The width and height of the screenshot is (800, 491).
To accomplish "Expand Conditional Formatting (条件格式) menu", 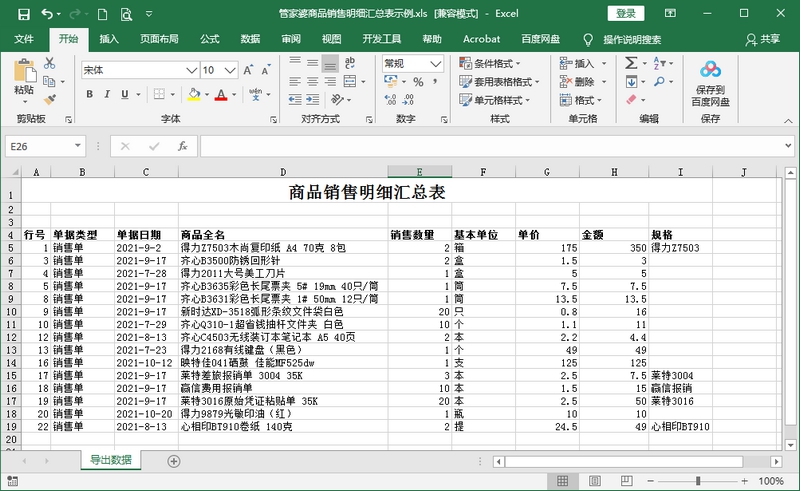I will point(490,63).
